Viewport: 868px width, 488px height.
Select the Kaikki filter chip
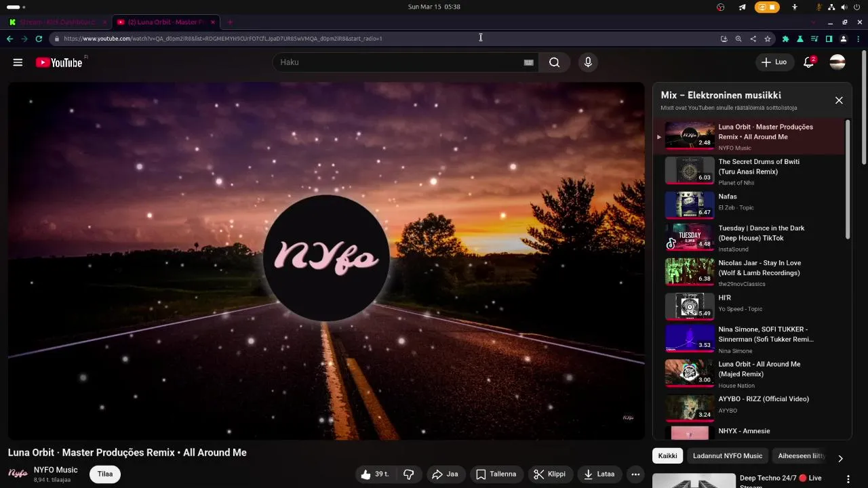click(x=668, y=456)
